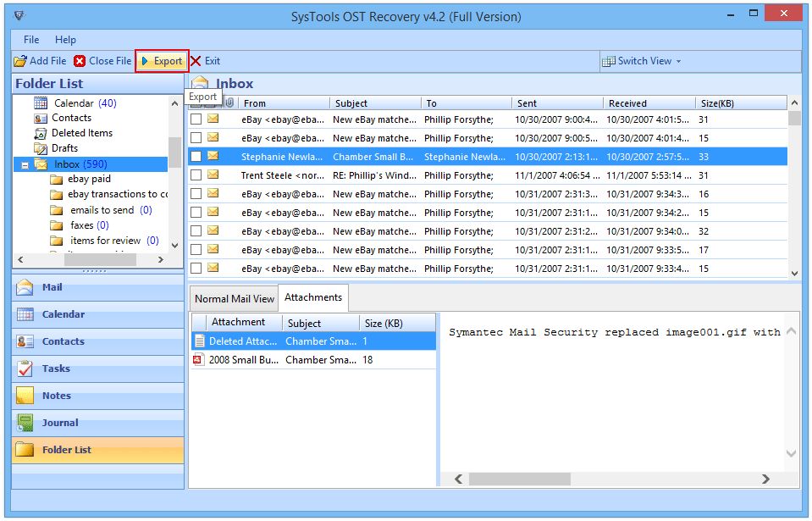Viewport: 812px width, 521px height.
Task: Click the Drafts pencil icon in tree
Action: click(x=41, y=148)
